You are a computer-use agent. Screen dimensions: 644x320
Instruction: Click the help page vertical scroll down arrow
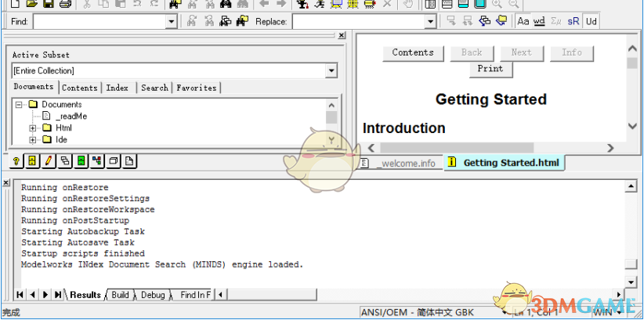pyautogui.click(x=632, y=126)
